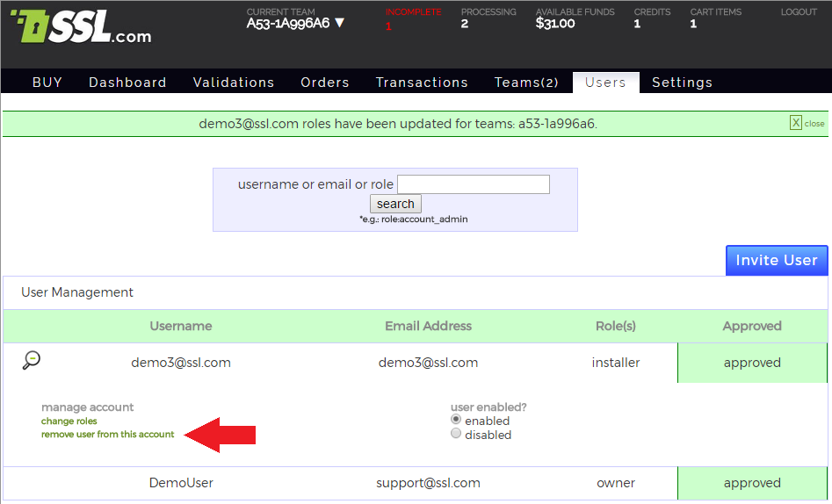The width and height of the screenshot is (832, 504).
Task: Collapse demo3 user details with magnifier icon
Action: [x=32, y=360]
